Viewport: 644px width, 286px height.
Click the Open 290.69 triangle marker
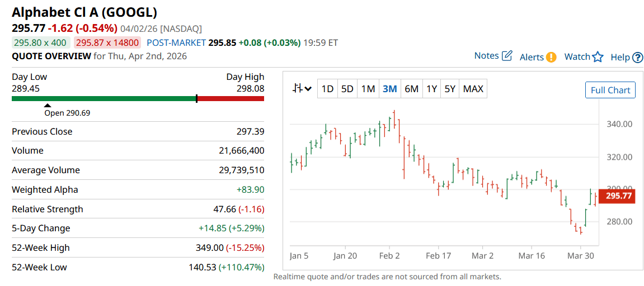click(48, 106)
